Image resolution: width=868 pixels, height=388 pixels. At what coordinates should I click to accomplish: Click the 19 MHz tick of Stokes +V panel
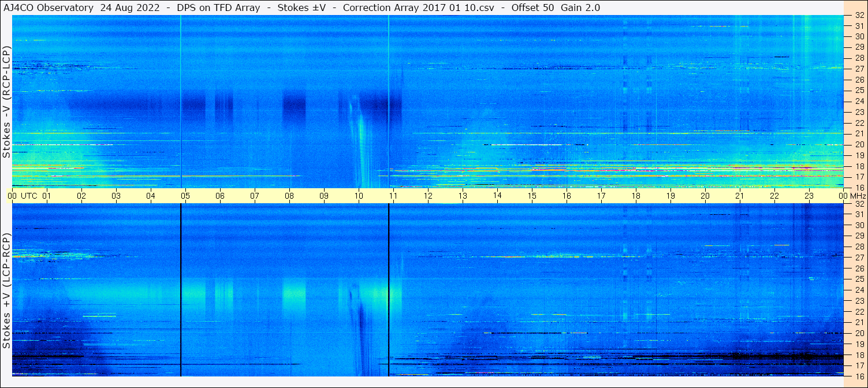[859, 344]
